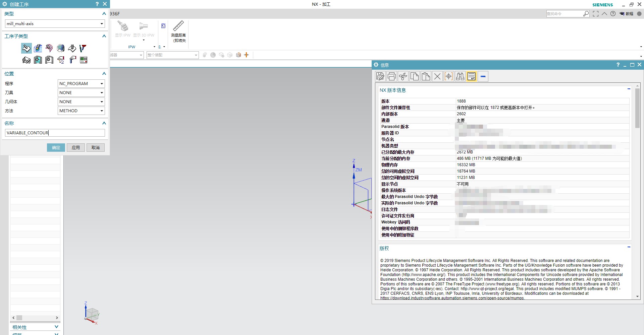The image size is (644, 335).
Task: Click the command finder search field
Action: pyautogui.click(x=565, y=14)
